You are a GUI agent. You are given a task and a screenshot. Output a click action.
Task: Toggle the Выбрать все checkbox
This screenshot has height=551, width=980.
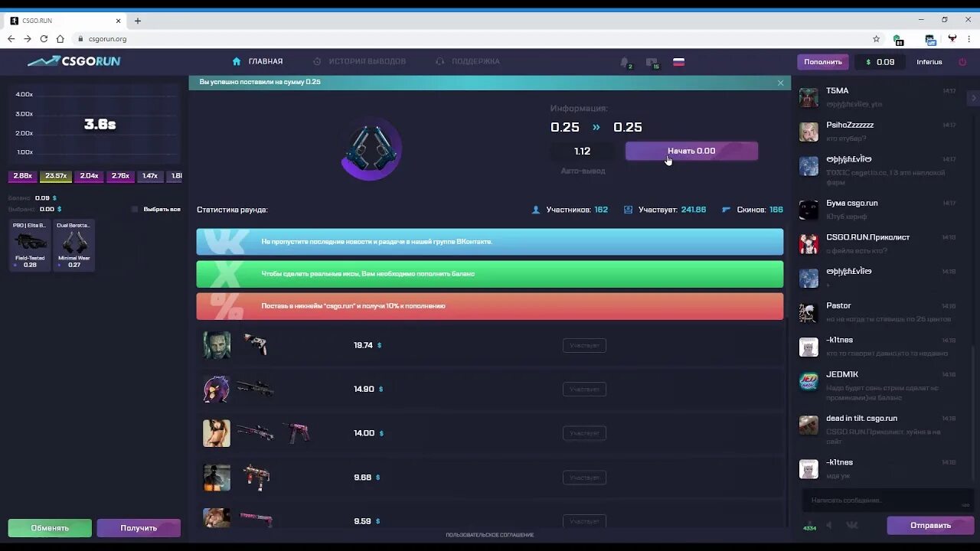pyautogui.click(x=135, y=209)
